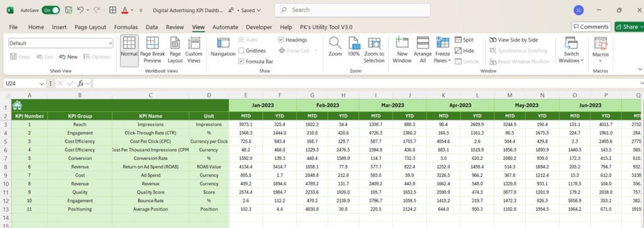
Task: Uncheck the Headings checkbox
Action: [x=280, y=40]
